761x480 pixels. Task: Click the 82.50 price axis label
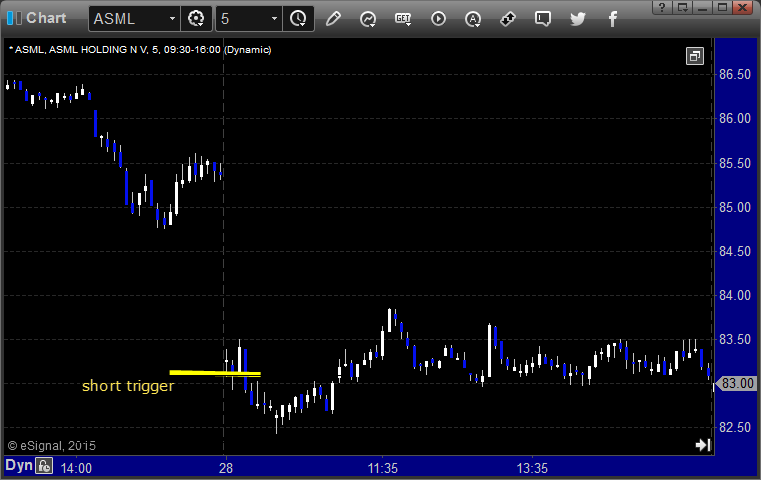tap(735, 427)
